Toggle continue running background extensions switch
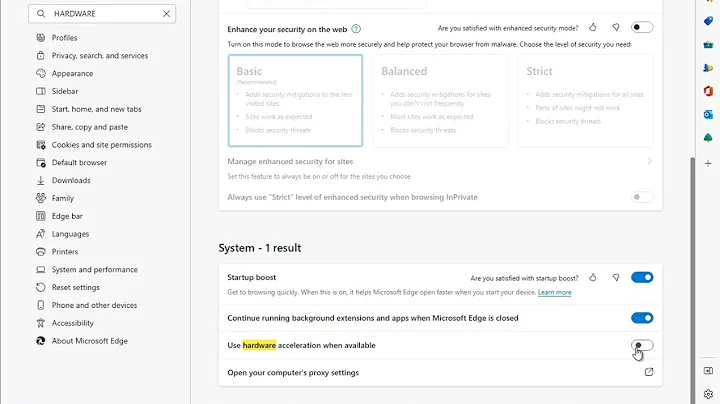 pyautogui.click(x=642, y=318)
